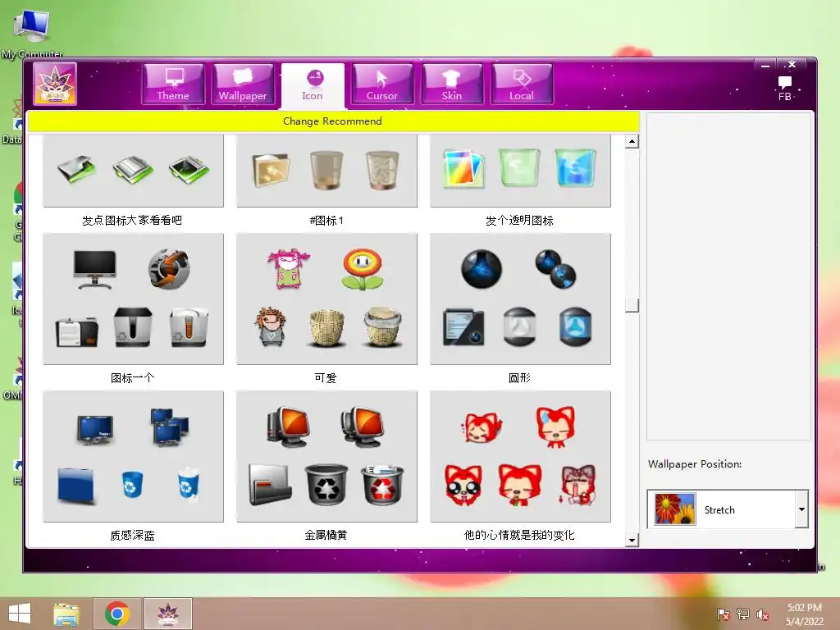The image size is (840, 630).
Task: Click the blue monitor icon in 质感深蓝 pack
Action: pos(95,430)
